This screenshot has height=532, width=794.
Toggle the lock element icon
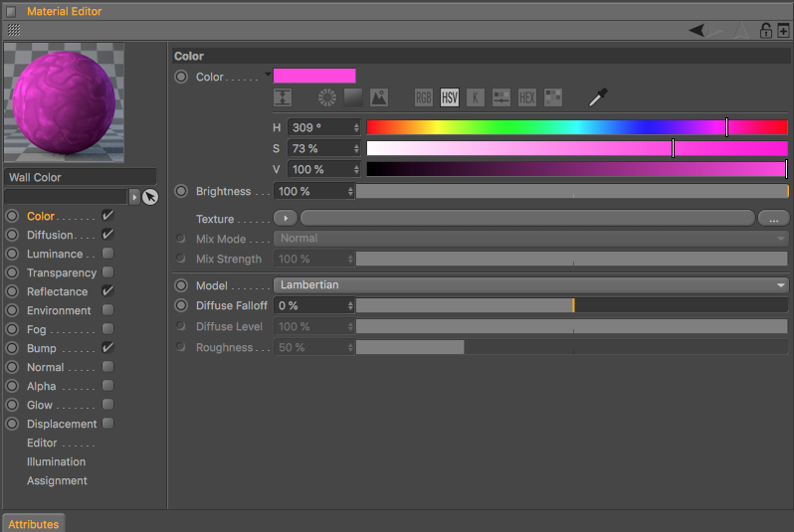[x=766, y=31]
